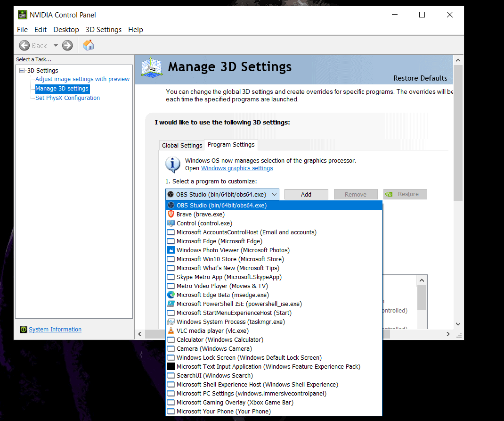Image resolution: width=504 pixels, height=421 pixels.
Task: Click the main panel scroll down arrow
Action: pyautogui.click(x=458, y=324)
